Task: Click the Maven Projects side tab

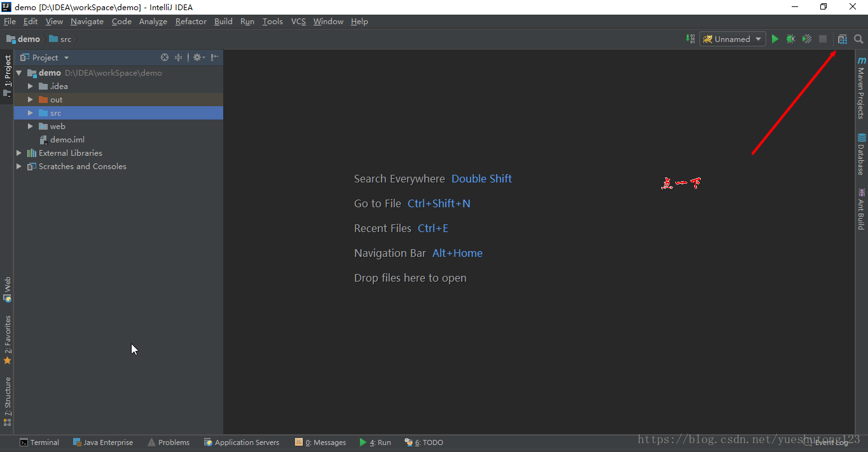Action: (x=862, y=88)
